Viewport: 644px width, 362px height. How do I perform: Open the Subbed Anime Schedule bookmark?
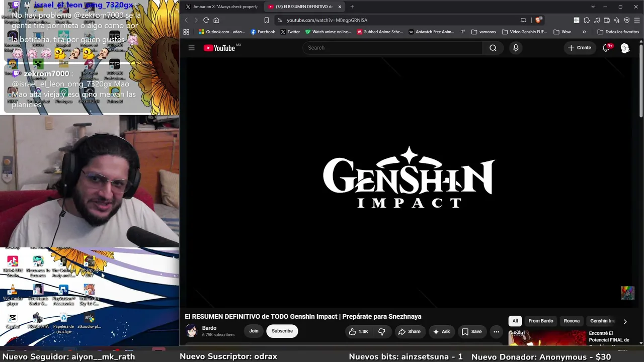380,32
